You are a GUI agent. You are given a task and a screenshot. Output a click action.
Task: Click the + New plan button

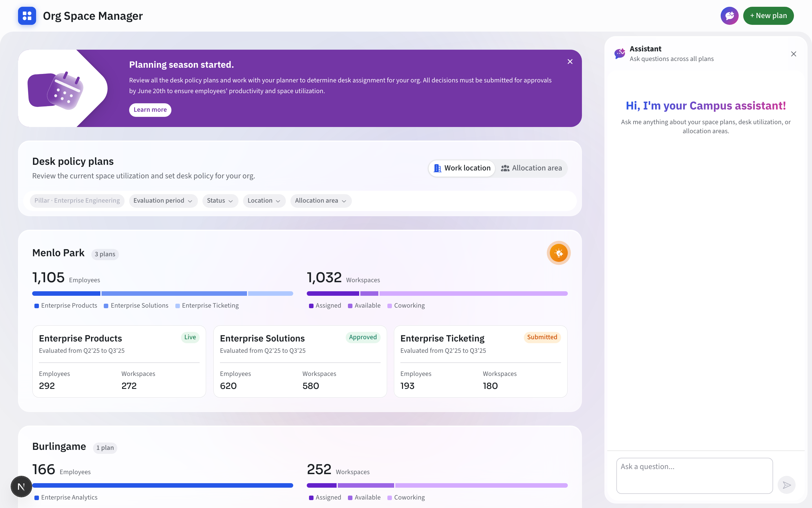[x=768, y=16]
